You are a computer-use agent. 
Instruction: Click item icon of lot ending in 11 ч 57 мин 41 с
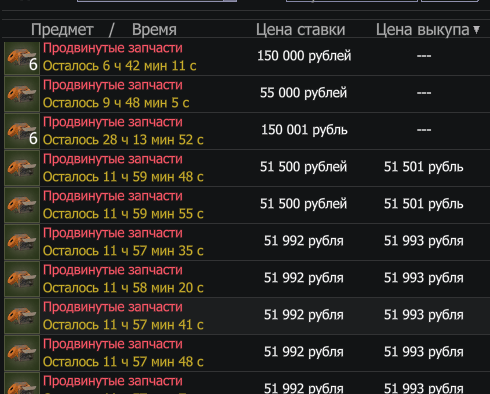[x=22, y=317]
